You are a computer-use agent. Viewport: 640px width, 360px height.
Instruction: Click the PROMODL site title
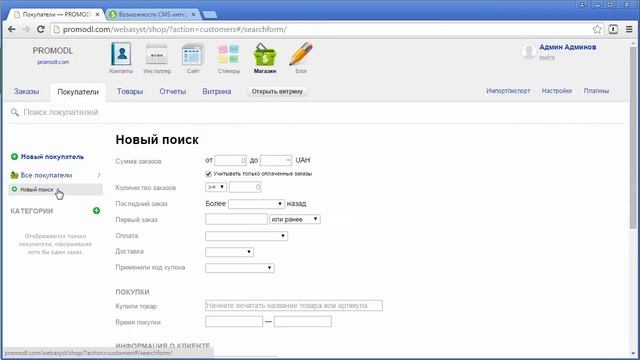pyautogui.click(x=53, y=51)
